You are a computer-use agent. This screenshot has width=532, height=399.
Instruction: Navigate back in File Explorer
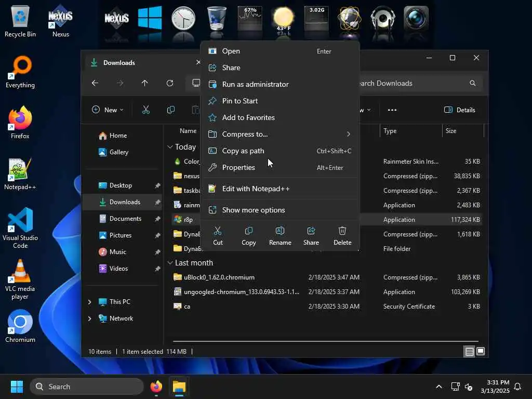[x=95, y=83]
